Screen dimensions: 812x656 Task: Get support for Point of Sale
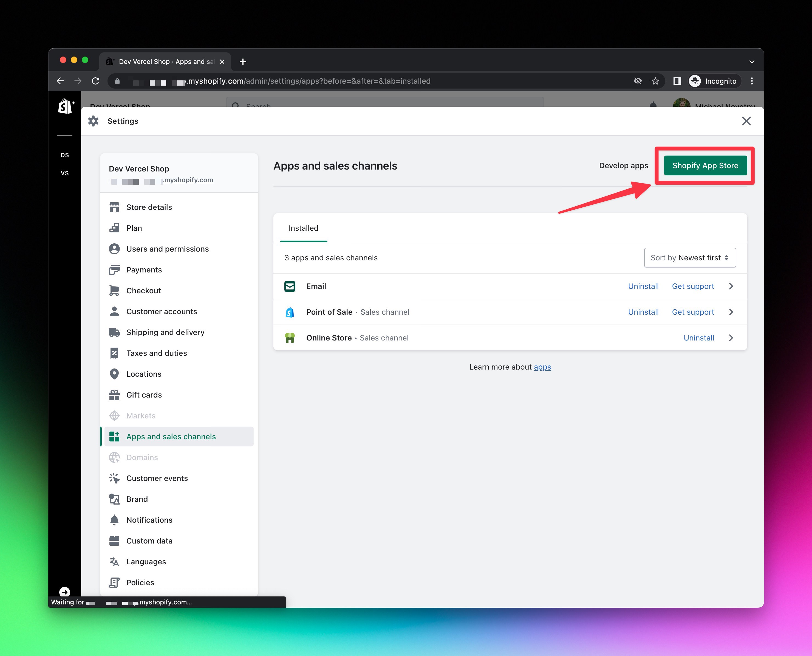(x=693, y=312)
